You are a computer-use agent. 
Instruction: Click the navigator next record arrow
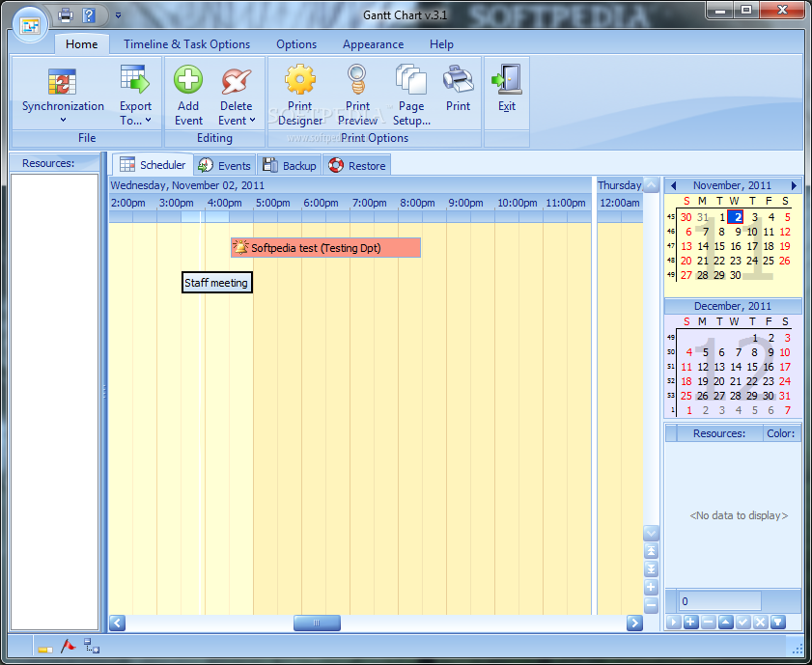point(673,622)
